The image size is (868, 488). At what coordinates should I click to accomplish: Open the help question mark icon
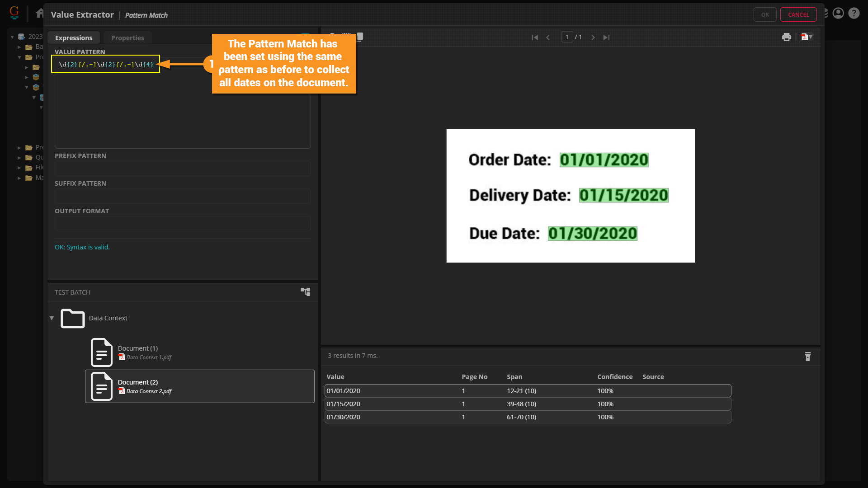click(854, 14)
